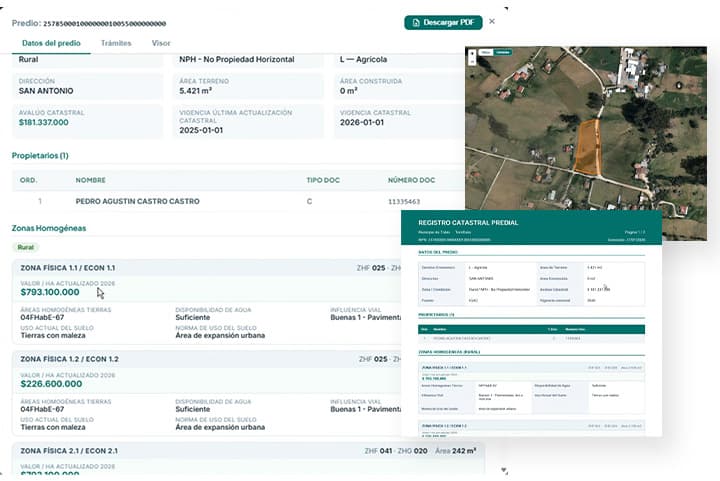Click the $226.600.000 value per hectare
This screenshot has width=720, height=481.
[51, 384]
